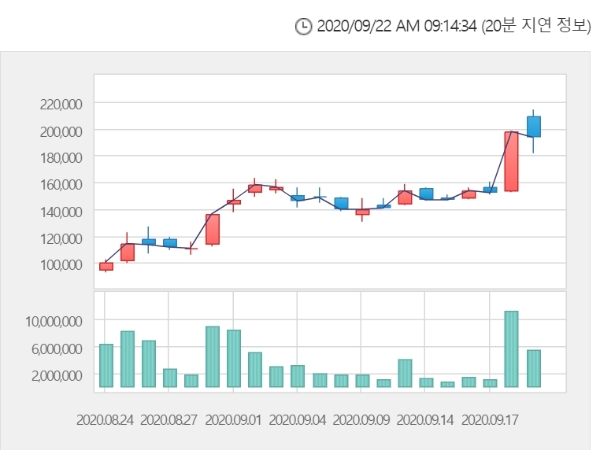Click the 2020.09.17 date label
The width and height of the screenshot is (600, 450).
point(490,420)
